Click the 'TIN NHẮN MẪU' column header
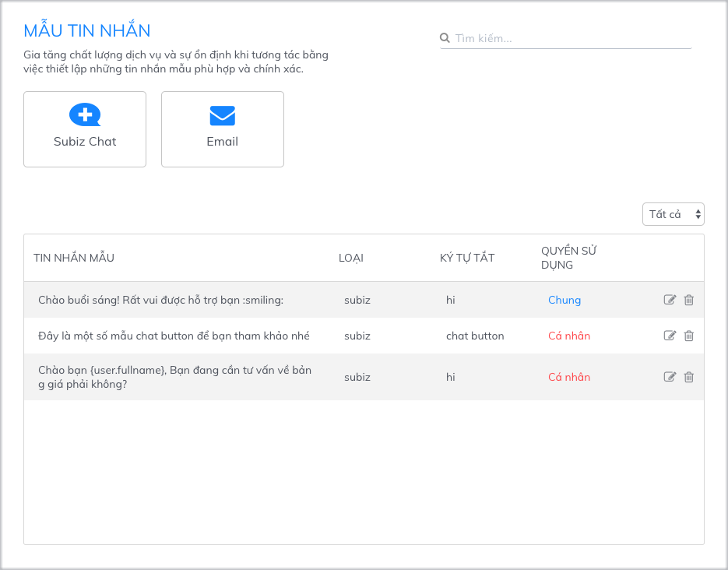 [74, 258]
